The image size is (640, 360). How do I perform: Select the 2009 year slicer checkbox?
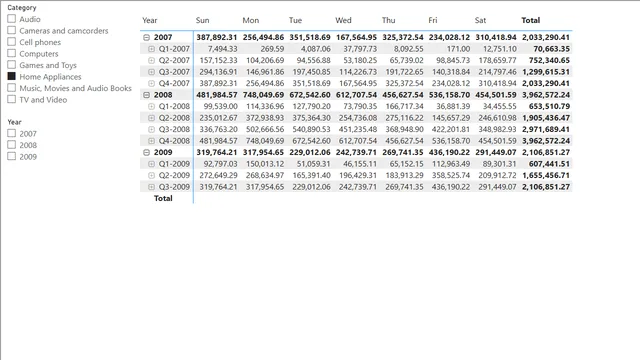tap(11, 156)
